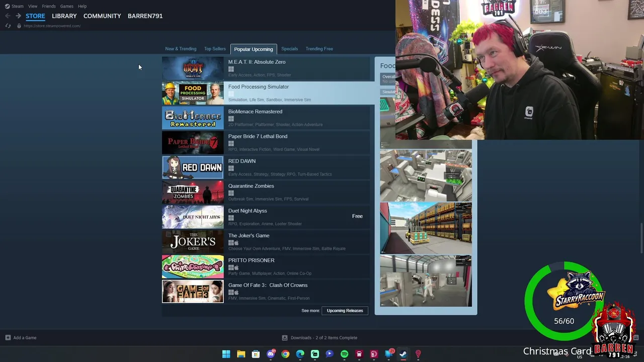This screenshot has width=644, height=362.
Task: Click Windows platform icon for RED DAWN
Action: [231, 168]
